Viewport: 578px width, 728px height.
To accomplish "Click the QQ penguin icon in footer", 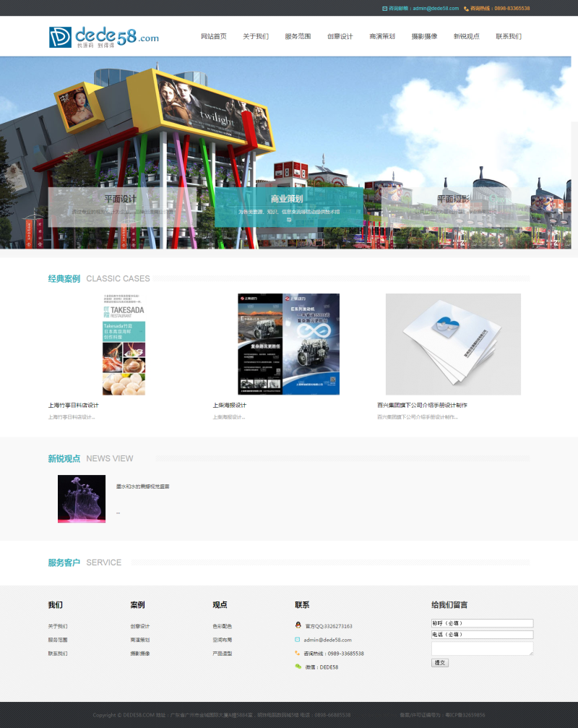I will click(298, 625).
